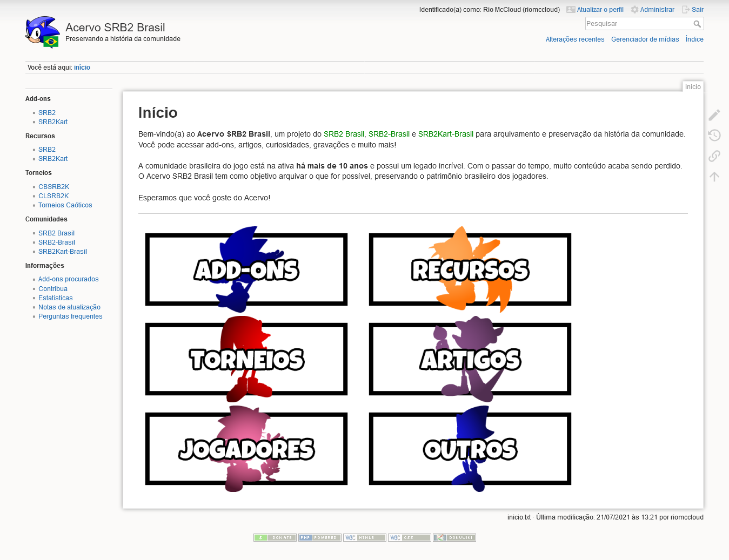Open the JOGADORES banner image

[246, 449]
